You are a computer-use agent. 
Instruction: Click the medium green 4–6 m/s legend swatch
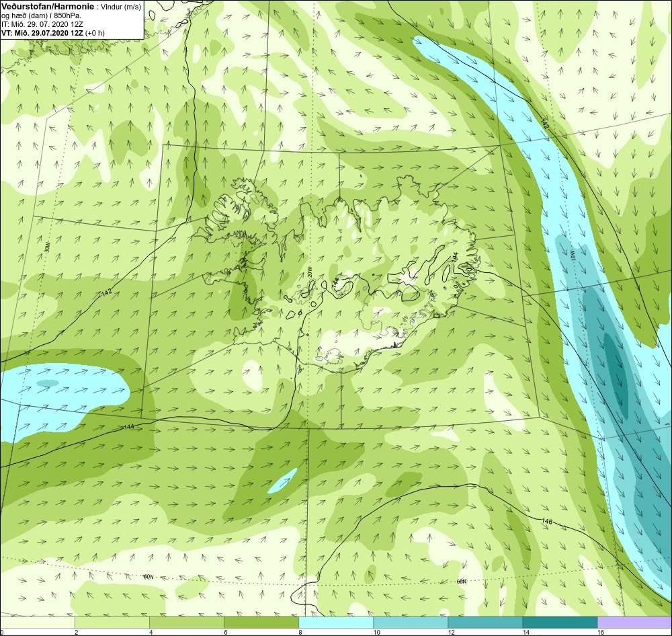187,622
